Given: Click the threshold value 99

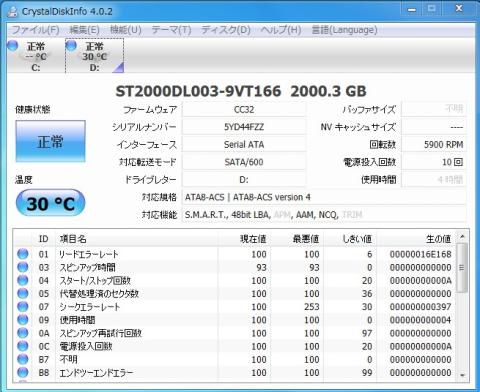Looking at the screenshot, I should coord(367,373).
